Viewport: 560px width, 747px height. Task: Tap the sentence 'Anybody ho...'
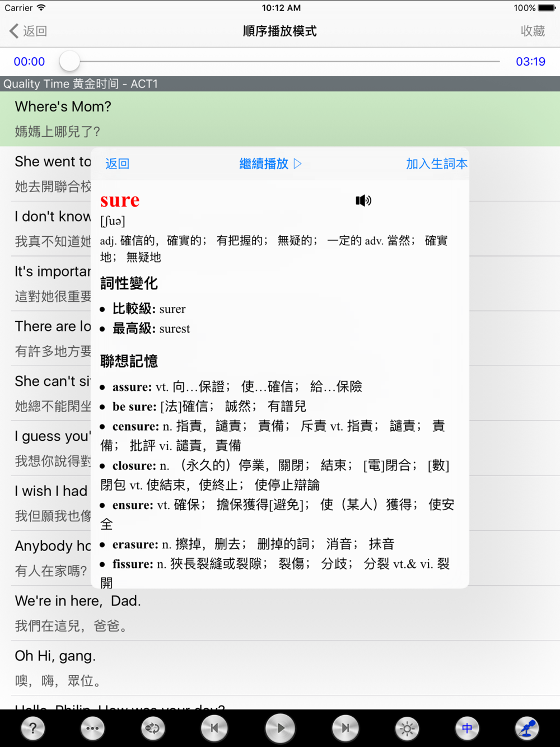(x=53, y=546)
